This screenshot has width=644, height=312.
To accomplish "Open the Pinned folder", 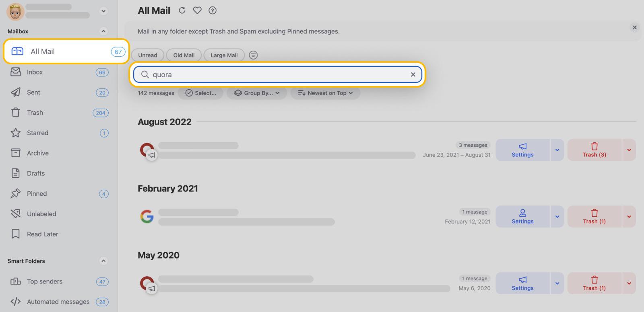I will pos(60,194).
